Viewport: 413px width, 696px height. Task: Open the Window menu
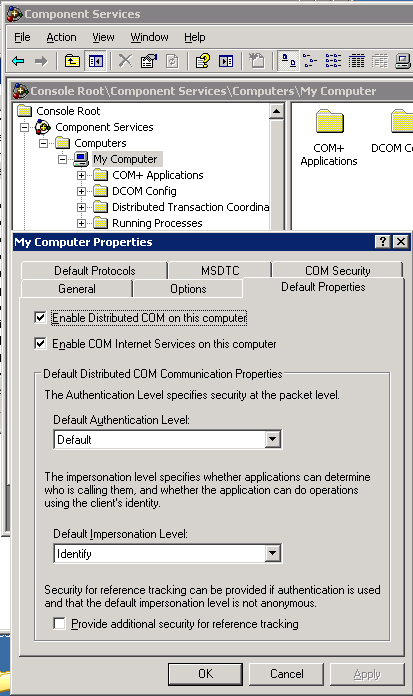point(149,37)
